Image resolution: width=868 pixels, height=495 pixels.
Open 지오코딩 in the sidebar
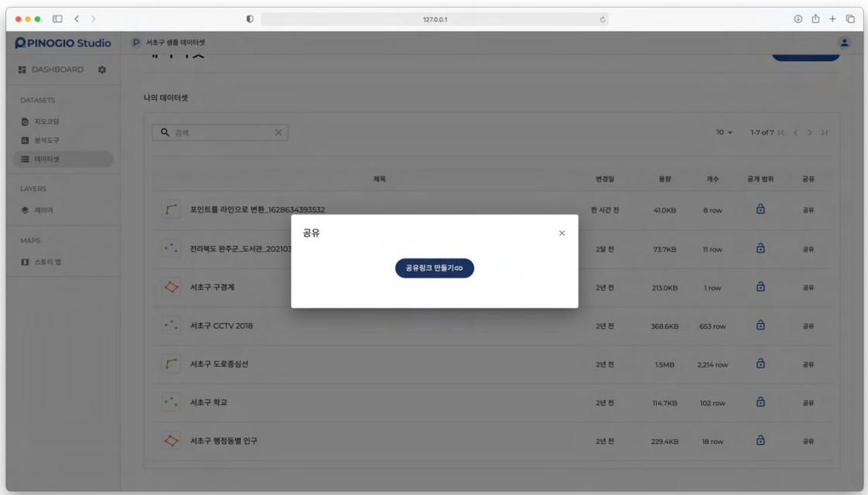coord(46,121)
